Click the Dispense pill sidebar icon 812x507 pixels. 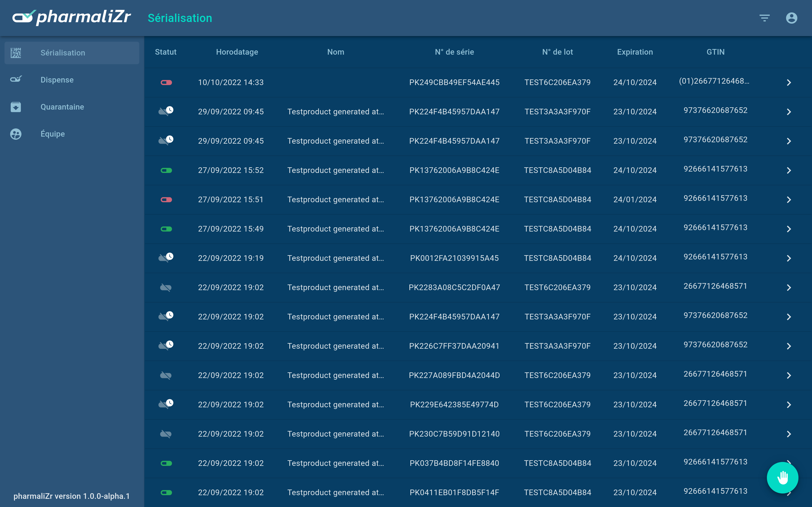16,79
